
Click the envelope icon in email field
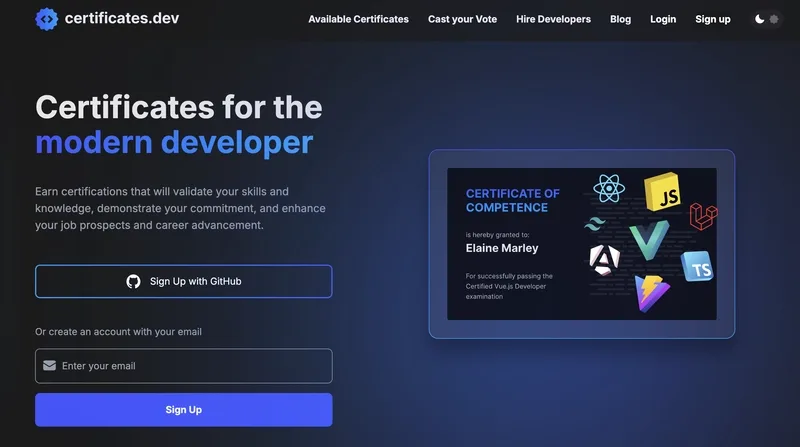point(49,365)
